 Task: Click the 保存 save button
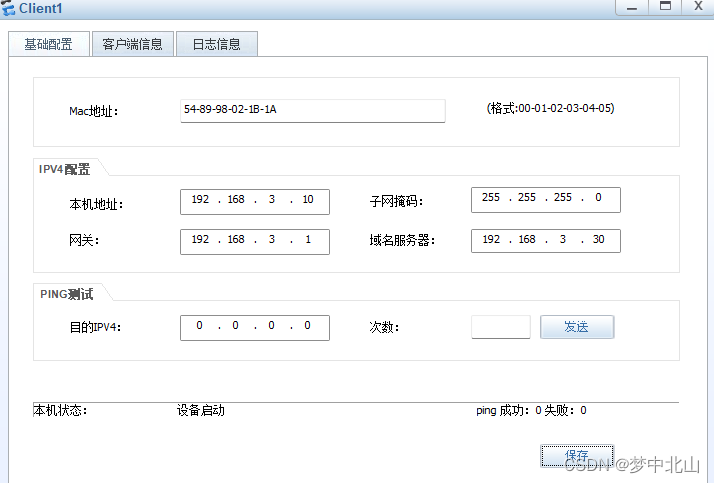click(577, 456)
